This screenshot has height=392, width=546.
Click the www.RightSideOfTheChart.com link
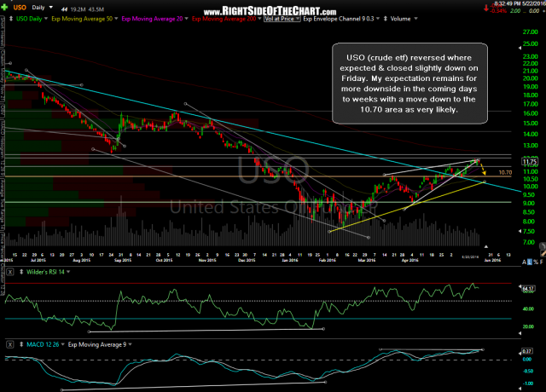[270, 11]
